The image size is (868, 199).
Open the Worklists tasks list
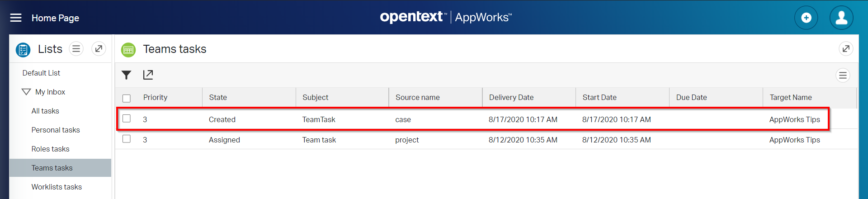pyautogui.click(x=57, y=187)
